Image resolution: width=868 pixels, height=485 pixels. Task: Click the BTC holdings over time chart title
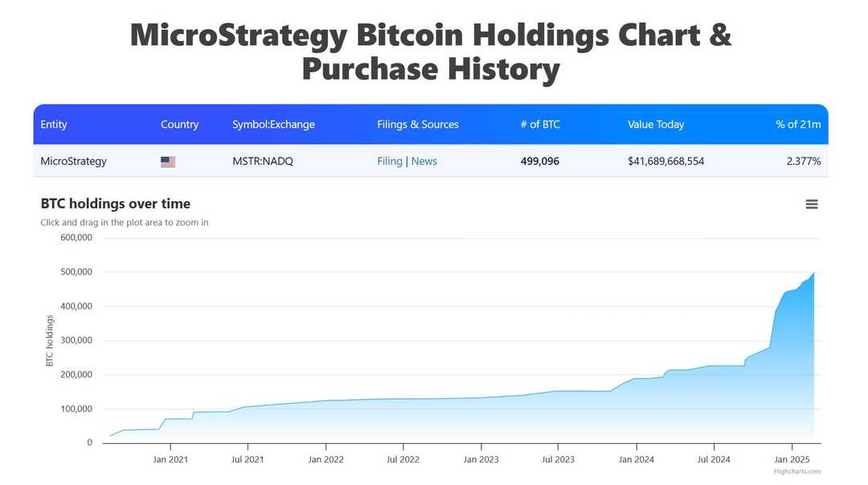tap(116, 203)
